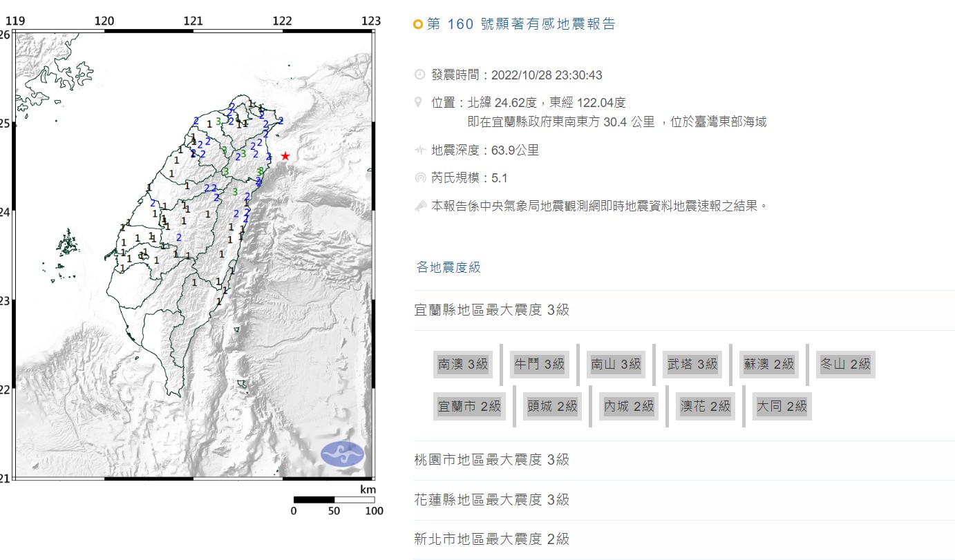Select the 南澳 3級 station tag
This screenshot has width=955, height=560.
[463, 364]
